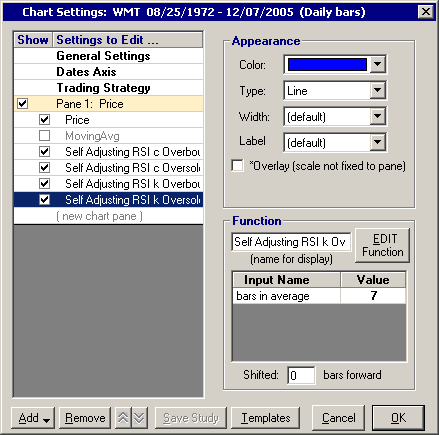Move selected study up with double-chevron icon
This screenshot has height=435, width=439.
(x=123, y=418)
